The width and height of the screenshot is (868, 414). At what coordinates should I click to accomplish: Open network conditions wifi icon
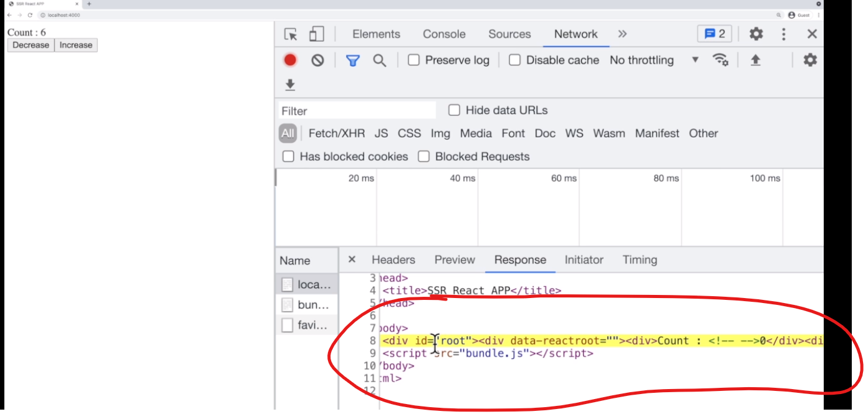pos(721,60)
